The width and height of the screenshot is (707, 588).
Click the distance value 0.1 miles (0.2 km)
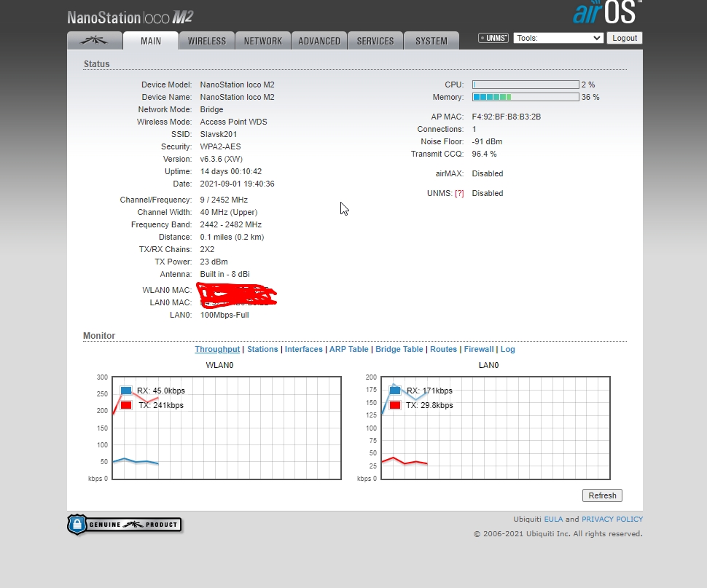233,237
